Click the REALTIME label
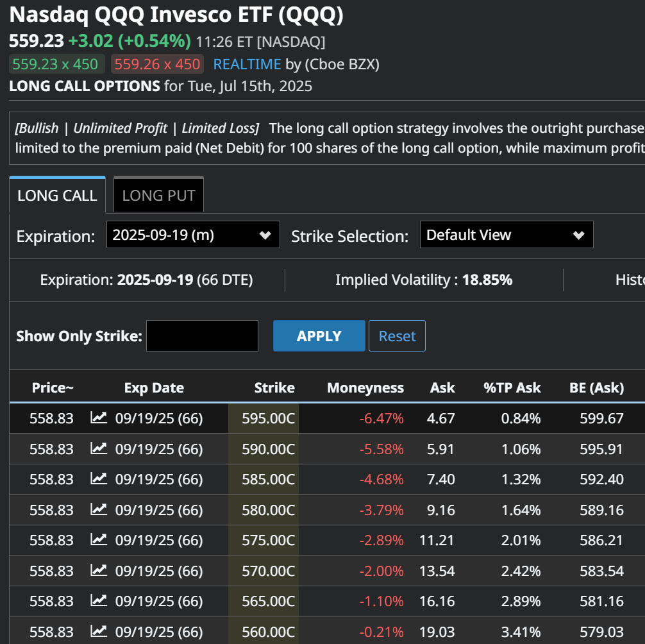This screenshot has width=645, height=644. pos(247,64)
